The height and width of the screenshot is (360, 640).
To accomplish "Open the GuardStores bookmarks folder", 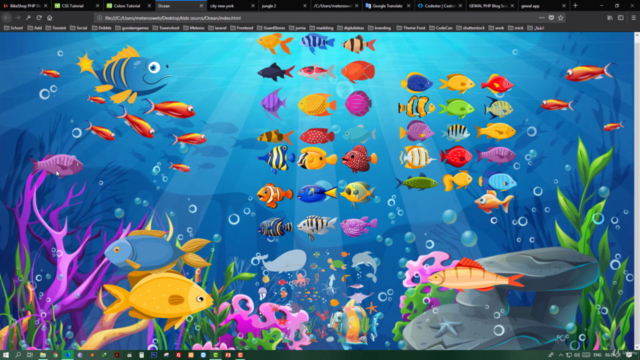I will tap(271, 28).
